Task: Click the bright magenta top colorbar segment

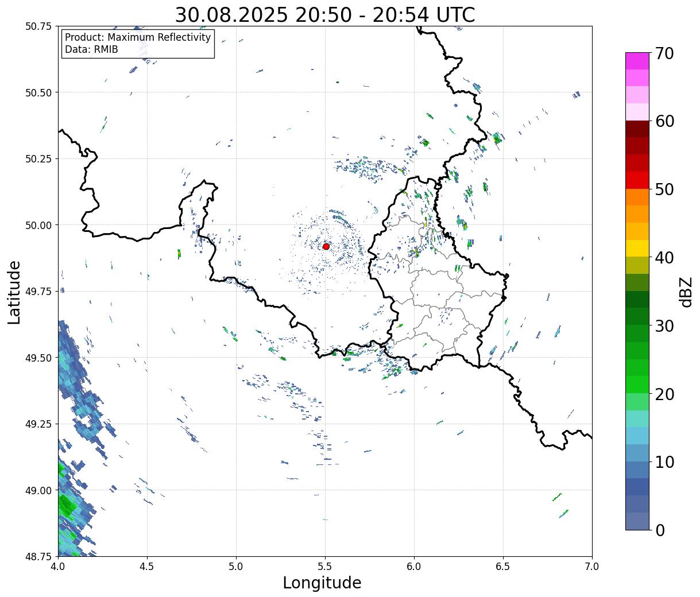Action: (x=637, y=61)
